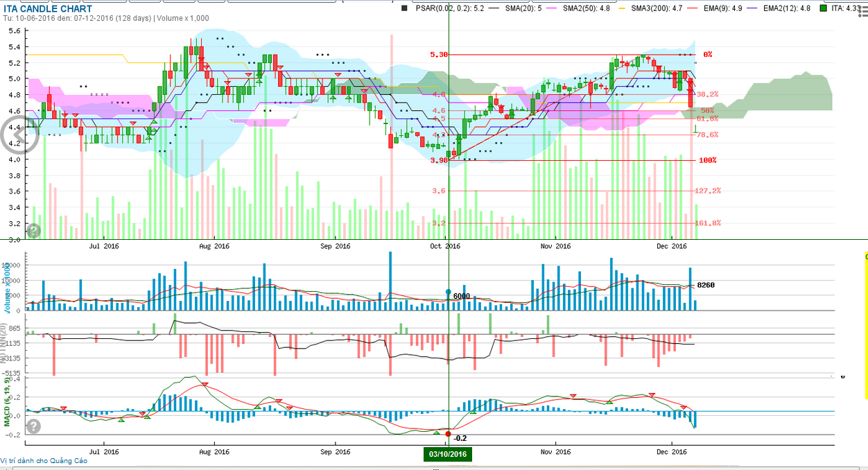Click Fibonacci 61.8% level label

pos(707,119)
